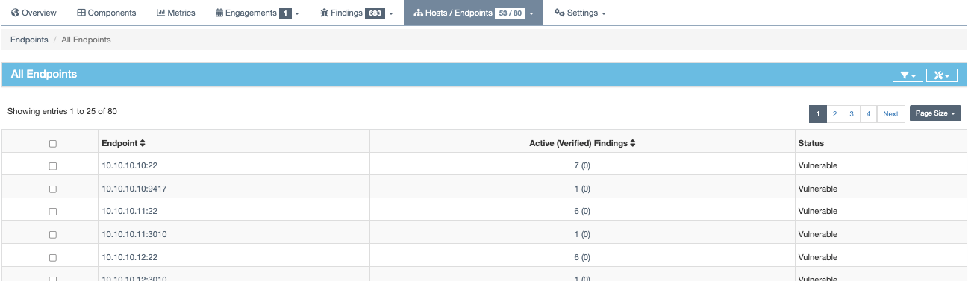This screenshot has height=281, width=980.
Task: Click the All Endpoints panel heading
Action: [44, 75]
